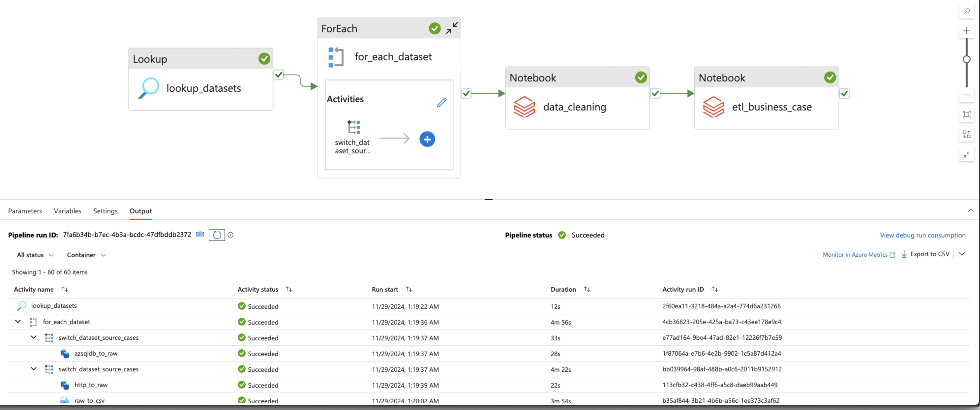Add an activity with the blue plus button
Image resolution: width=980 pixels, height=410 pixels.
click(427, 139)
